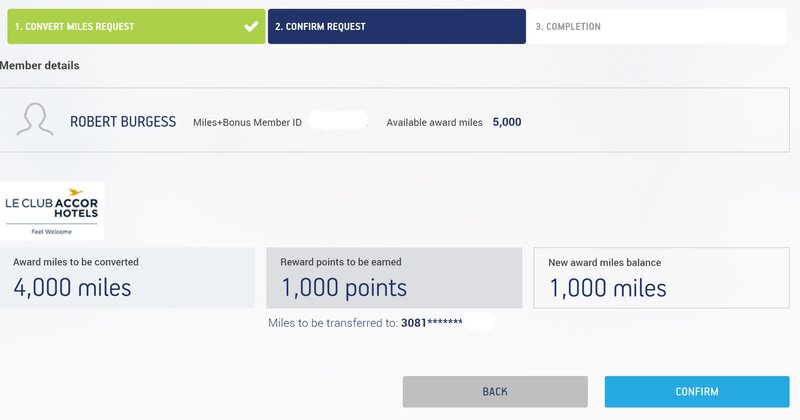Click the Miles+Bonus Member ID label
This screenshot has width=800, height=420.
[247, 122]
